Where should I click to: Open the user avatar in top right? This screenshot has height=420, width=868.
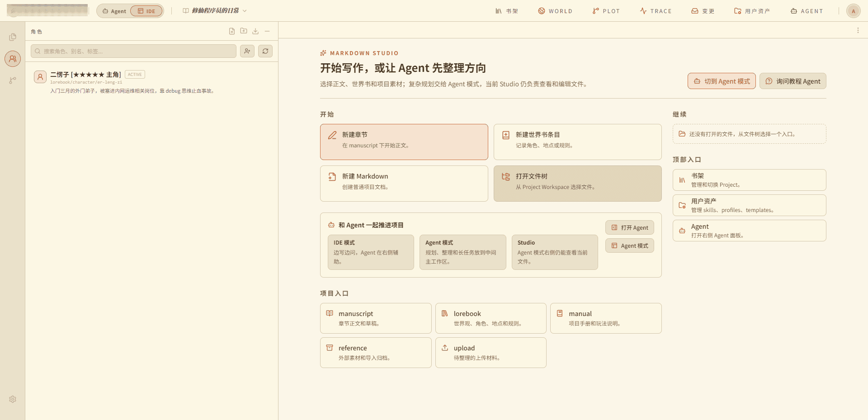[853, 11]
